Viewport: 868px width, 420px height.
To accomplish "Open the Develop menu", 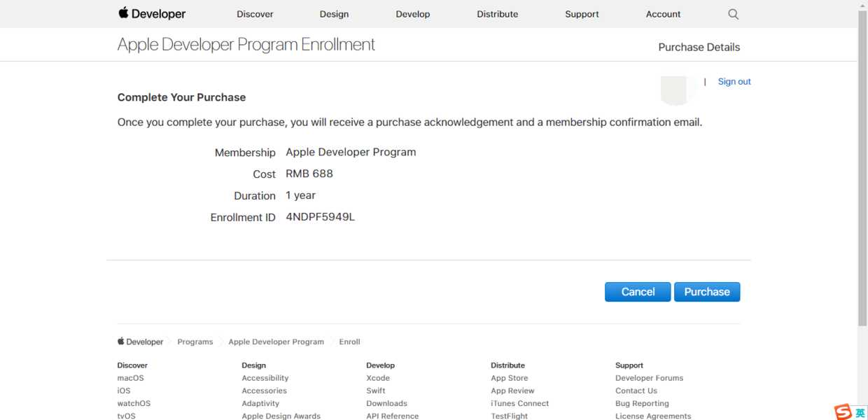I will 413,14.
